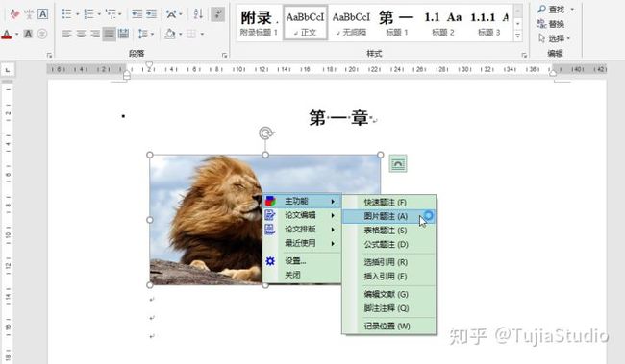Toggle the character shading A icon

[x=28, y=35]
